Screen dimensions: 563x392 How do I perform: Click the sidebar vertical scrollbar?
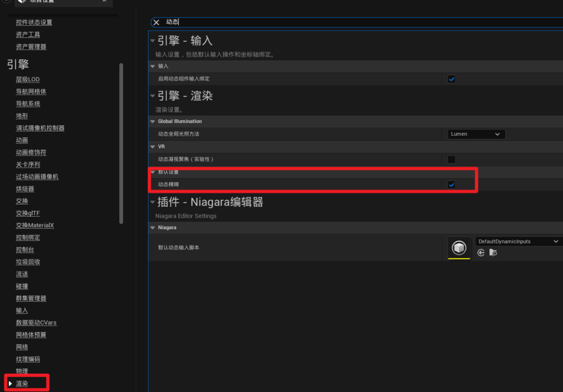point(121,143)
